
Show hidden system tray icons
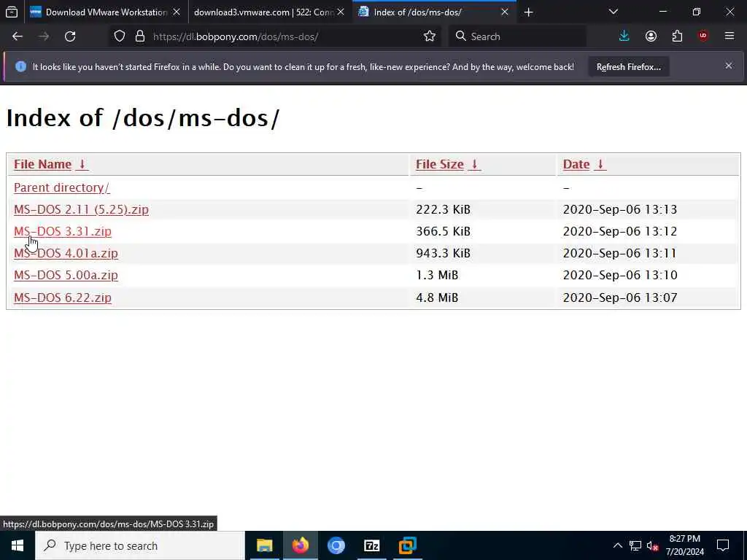(x=617, y=545)
